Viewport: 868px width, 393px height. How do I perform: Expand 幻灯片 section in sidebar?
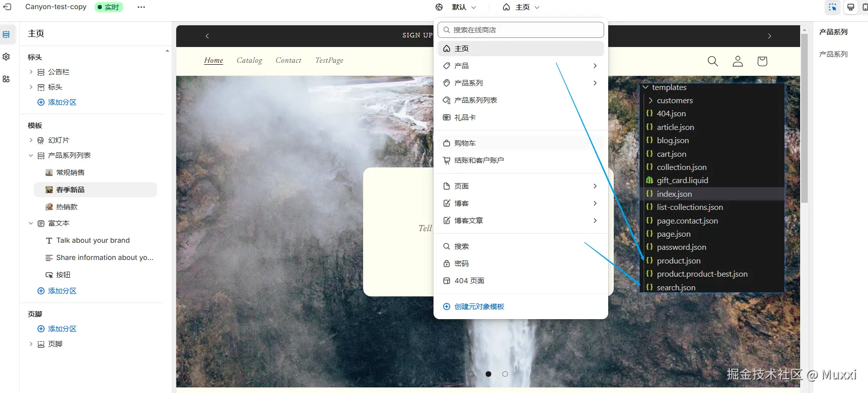(31, 140)
